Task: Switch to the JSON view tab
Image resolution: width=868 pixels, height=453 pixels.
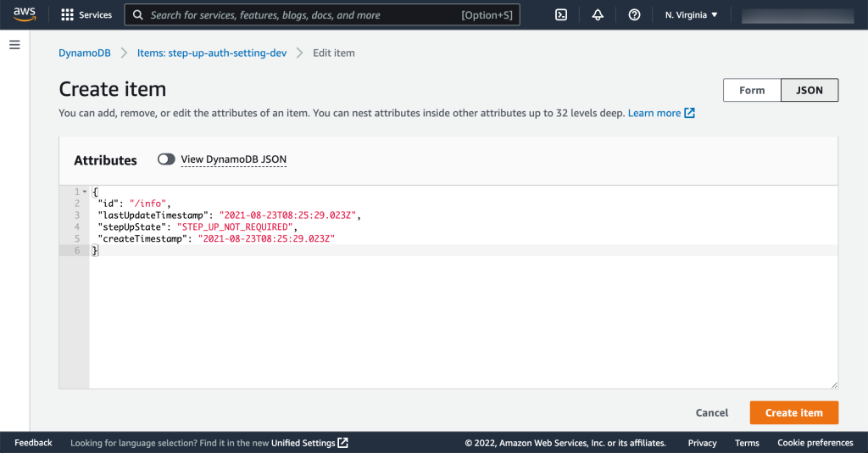Action: point(810,90)
